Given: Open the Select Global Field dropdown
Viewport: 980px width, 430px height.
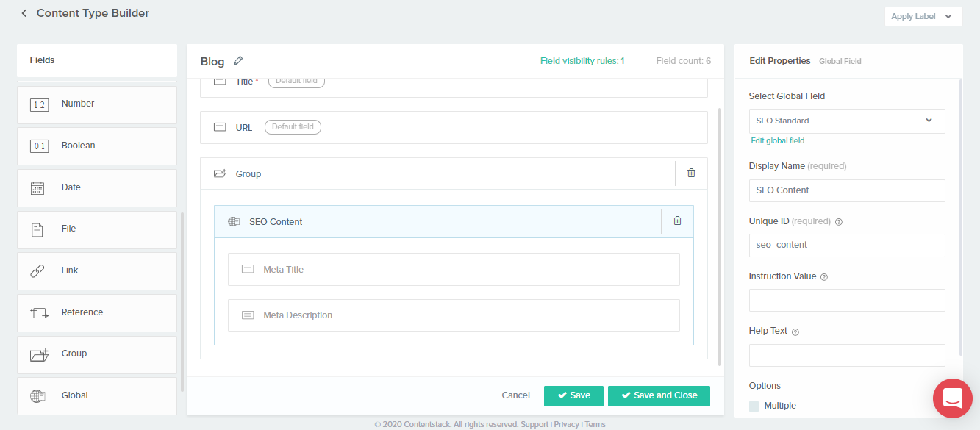Looking at the screenshot, I should [847, 121].
